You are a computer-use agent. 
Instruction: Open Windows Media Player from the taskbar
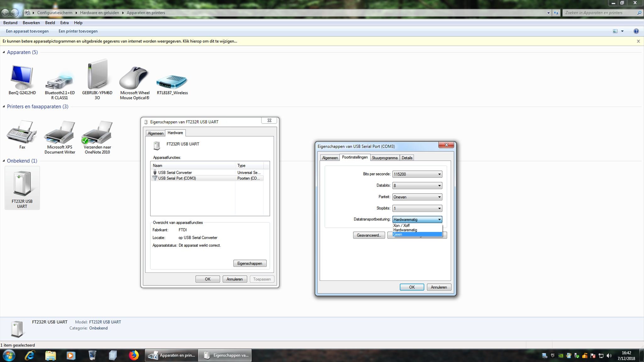tap(71, 355)
